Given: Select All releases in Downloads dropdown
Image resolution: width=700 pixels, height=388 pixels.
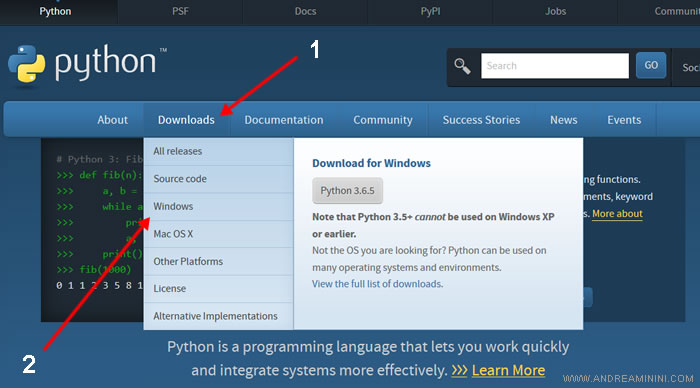Looking at the screenshot, I should point(218,151).
